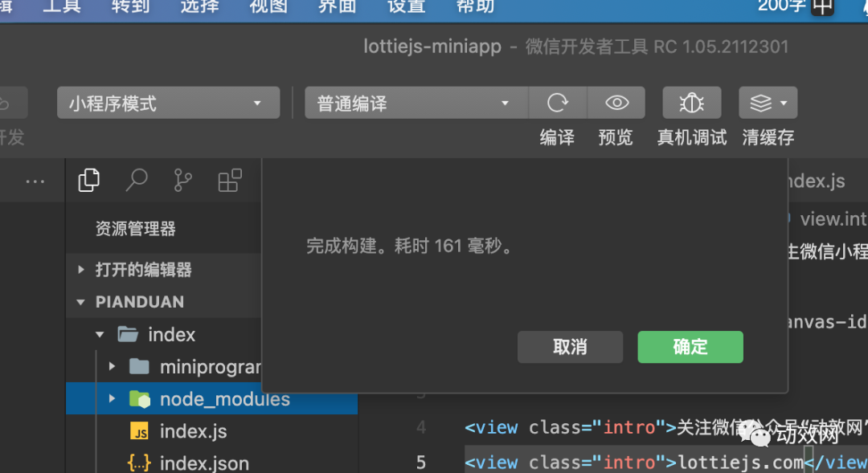Open the 视图 menu

(268, 6)
